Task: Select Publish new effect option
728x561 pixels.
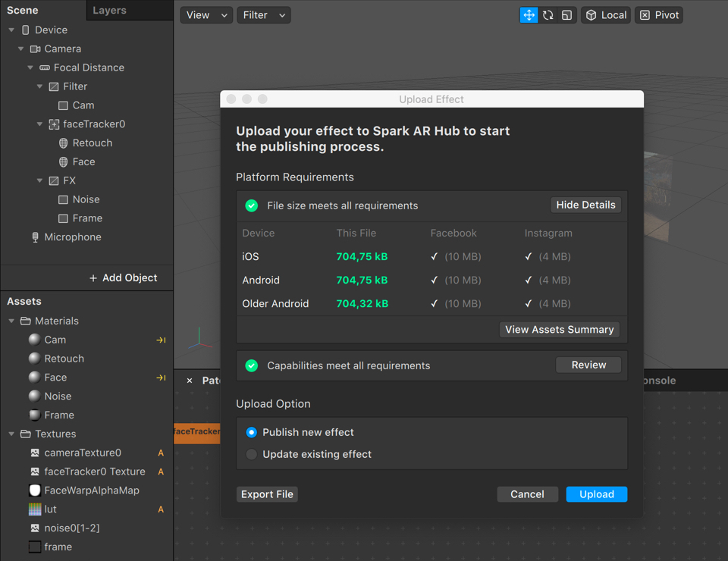Action: point(252,432)
